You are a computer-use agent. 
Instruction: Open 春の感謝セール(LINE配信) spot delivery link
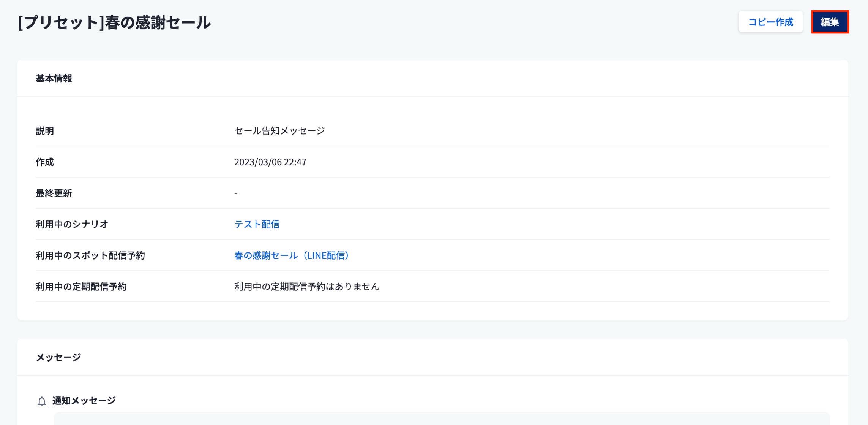click(291, 255)
